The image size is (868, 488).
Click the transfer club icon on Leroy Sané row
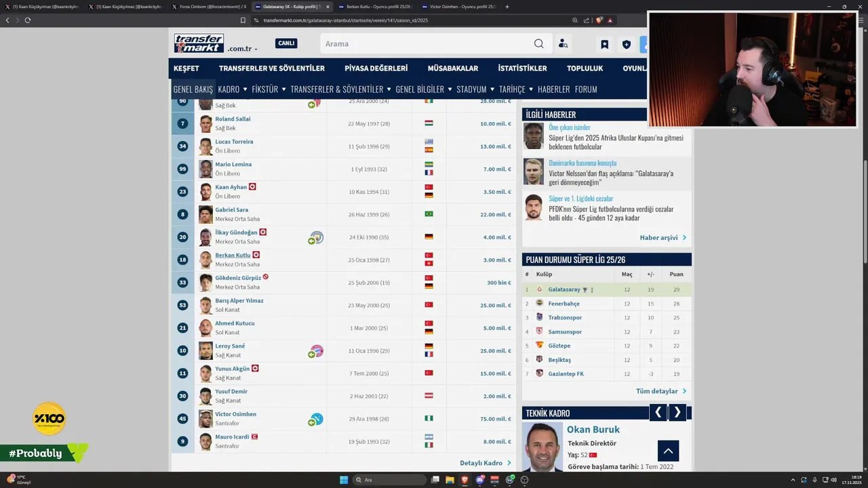click(x=316, y=351)
